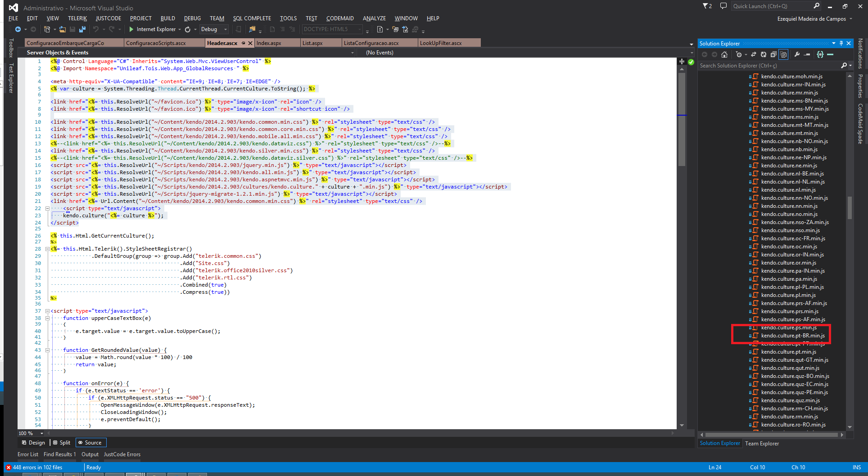Open the SQL COMPLETE menu
Image resolution: width=868 pixels, height=476 pixels.
252,18
